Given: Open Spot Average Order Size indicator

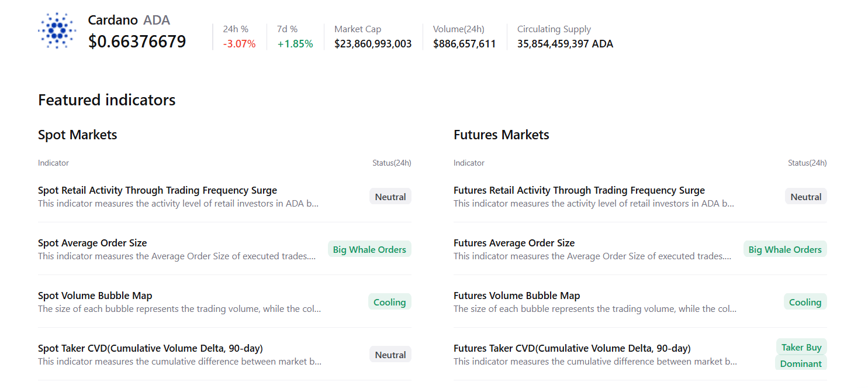Looking at the screenshot, I should [92, 243].
